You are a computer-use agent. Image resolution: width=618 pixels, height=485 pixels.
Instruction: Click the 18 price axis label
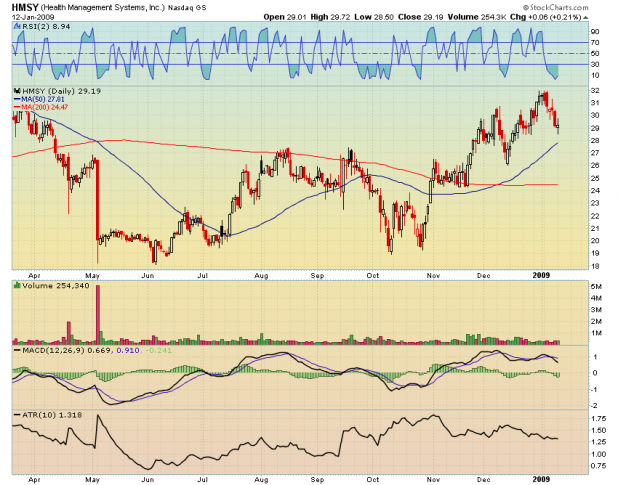pos(595,266)
